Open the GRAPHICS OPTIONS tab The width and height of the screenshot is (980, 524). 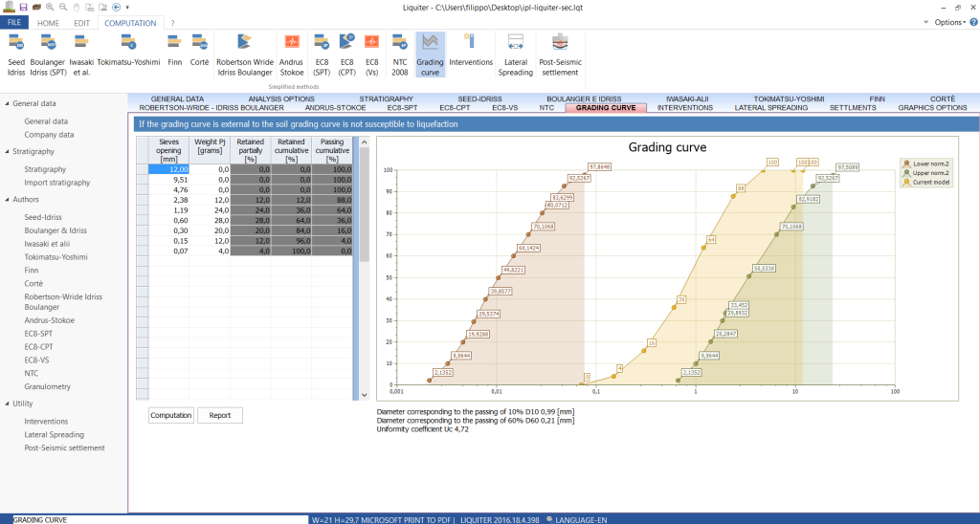932,108
